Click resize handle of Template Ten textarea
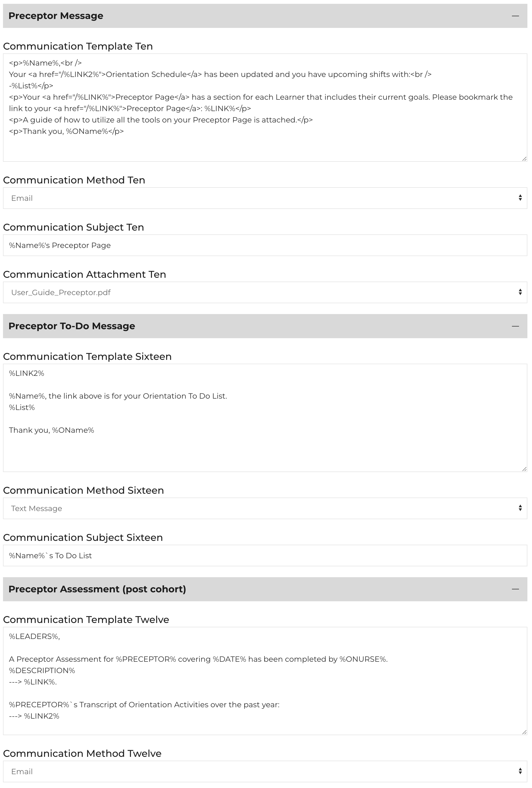 [524, 159]
